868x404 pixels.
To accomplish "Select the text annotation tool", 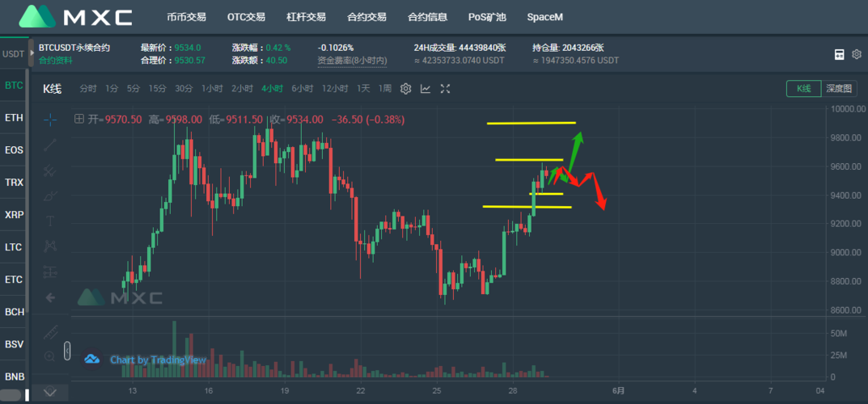I will point(50,221).
